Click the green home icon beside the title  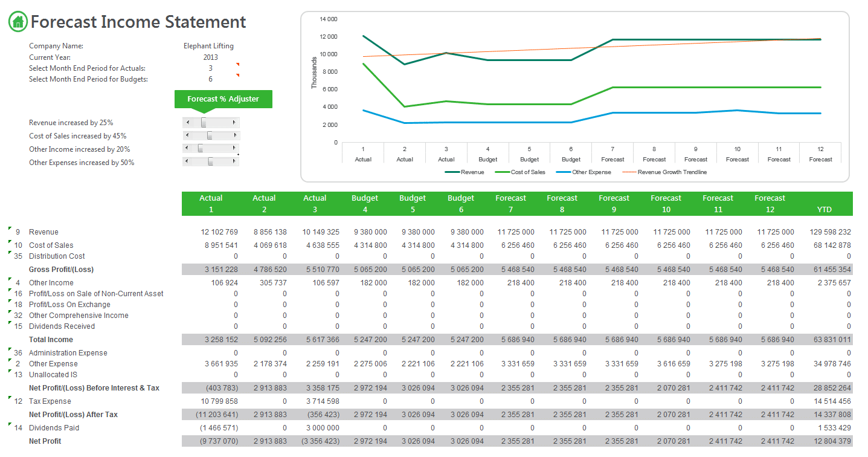pyautogui.click(x=18, y=22)
